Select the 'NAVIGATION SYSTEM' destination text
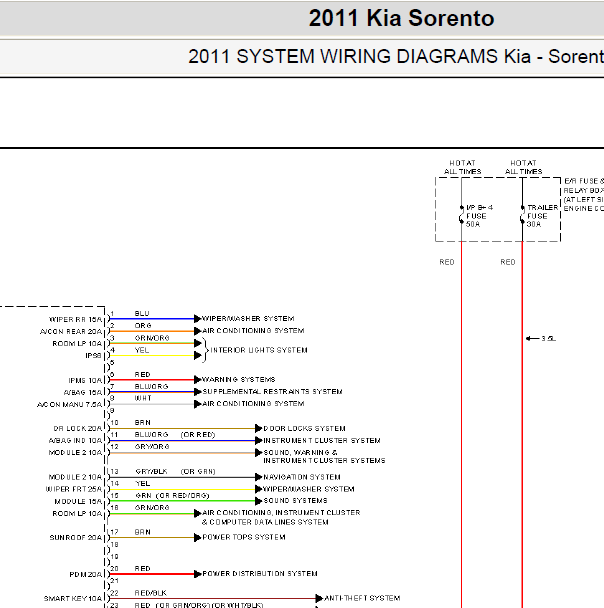The height and width of the screenshot is (608, 604). 302,477
